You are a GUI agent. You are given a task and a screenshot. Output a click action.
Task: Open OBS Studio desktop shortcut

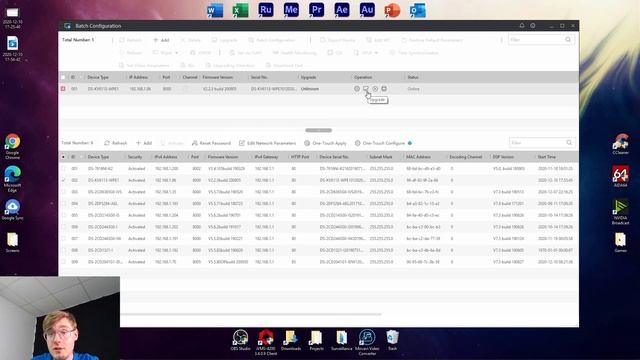pos(240,340)
